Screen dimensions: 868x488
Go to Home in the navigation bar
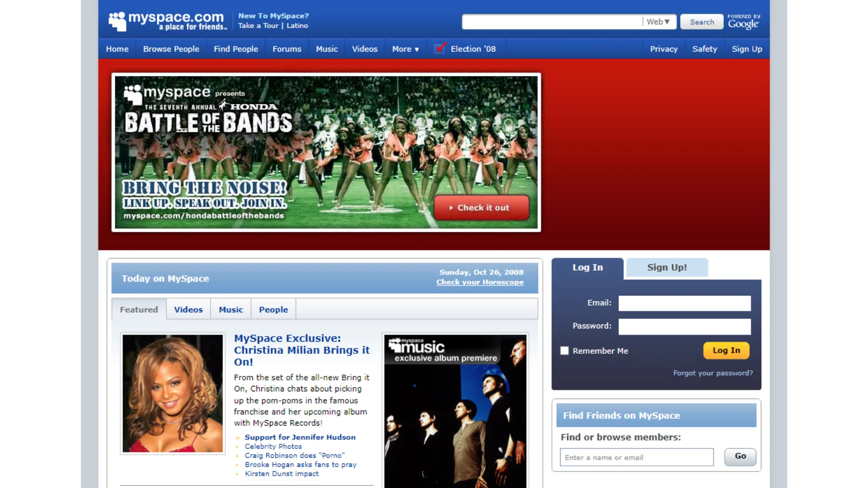pos(117,49)
